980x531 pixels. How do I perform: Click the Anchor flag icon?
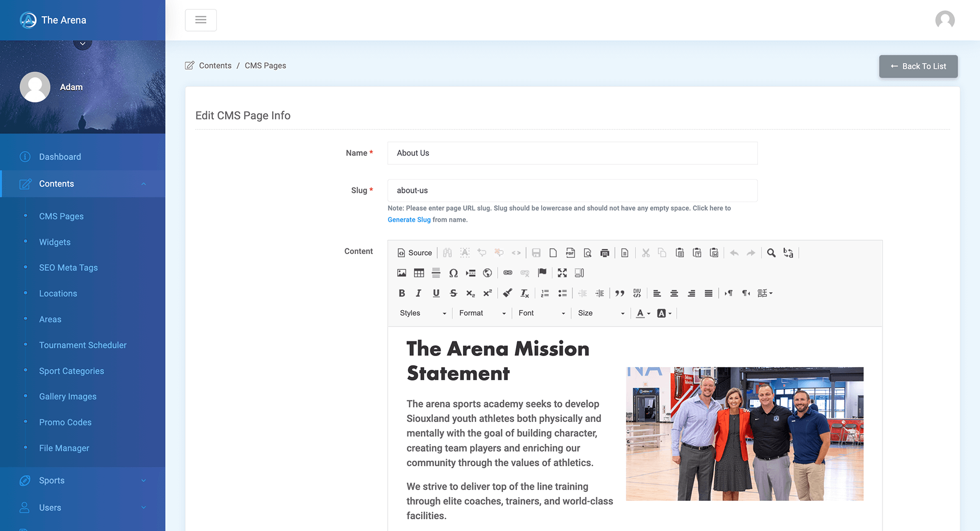coord(542,273)
